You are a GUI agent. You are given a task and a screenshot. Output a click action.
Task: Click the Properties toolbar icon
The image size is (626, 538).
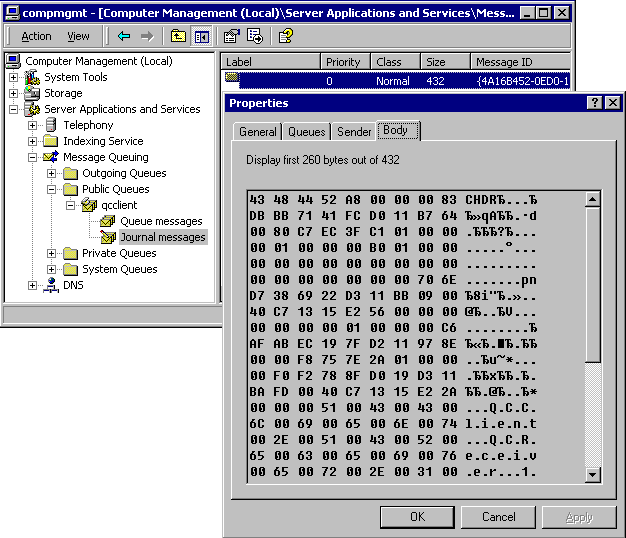(x=232, y=36)
